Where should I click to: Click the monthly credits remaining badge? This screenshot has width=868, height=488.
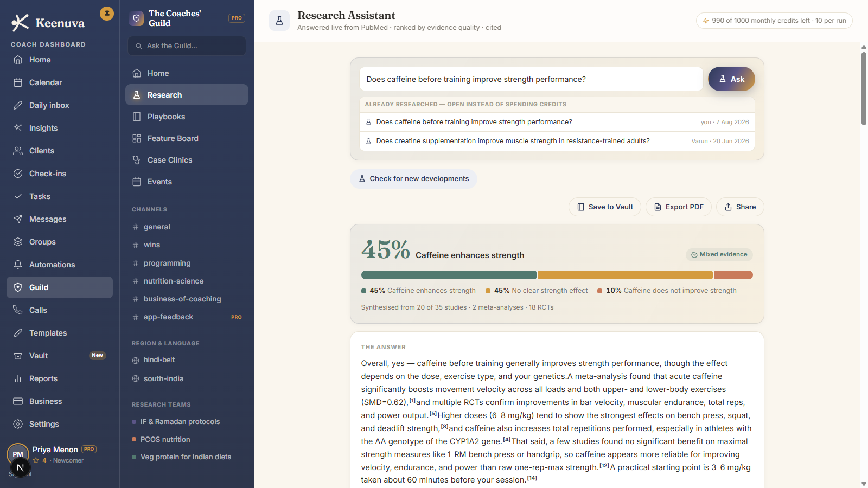pyautogui.click(x=774, y=21)
